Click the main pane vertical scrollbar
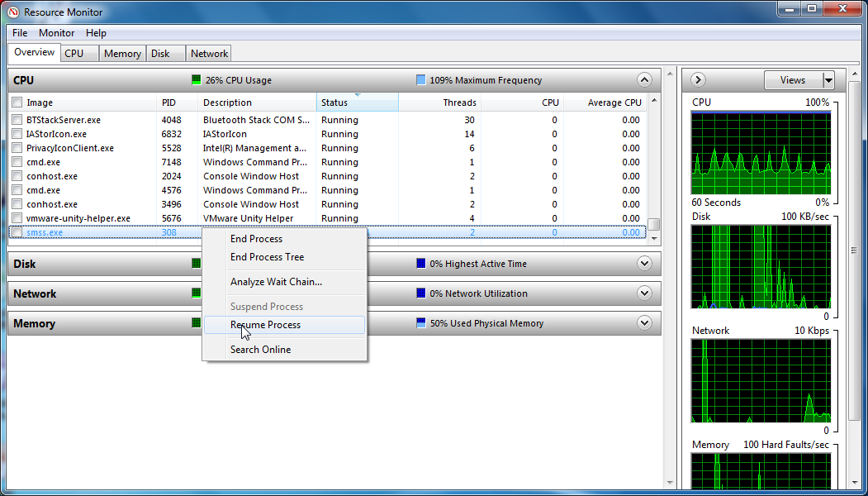 (671, 277)
